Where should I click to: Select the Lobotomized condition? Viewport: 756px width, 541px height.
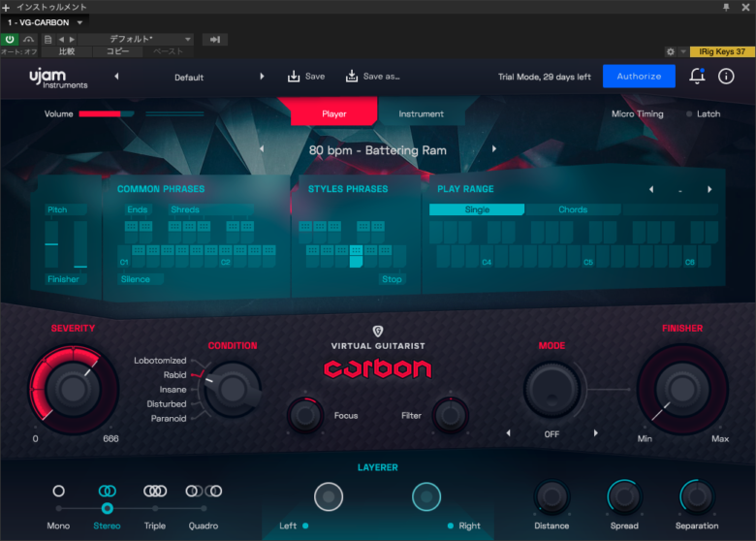pyautogui.click(x=160, y=361)
